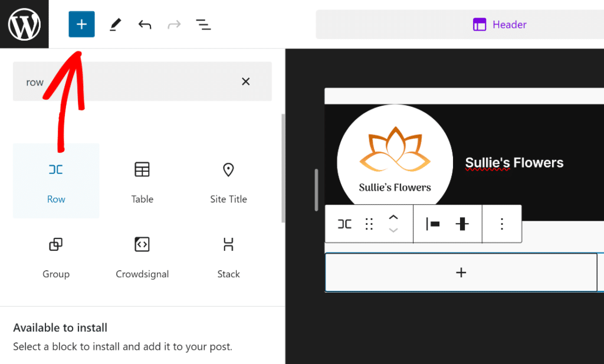Select the Row block from results
The width and height of the screenshot is (604, 364).
click(x=56, y=180)
